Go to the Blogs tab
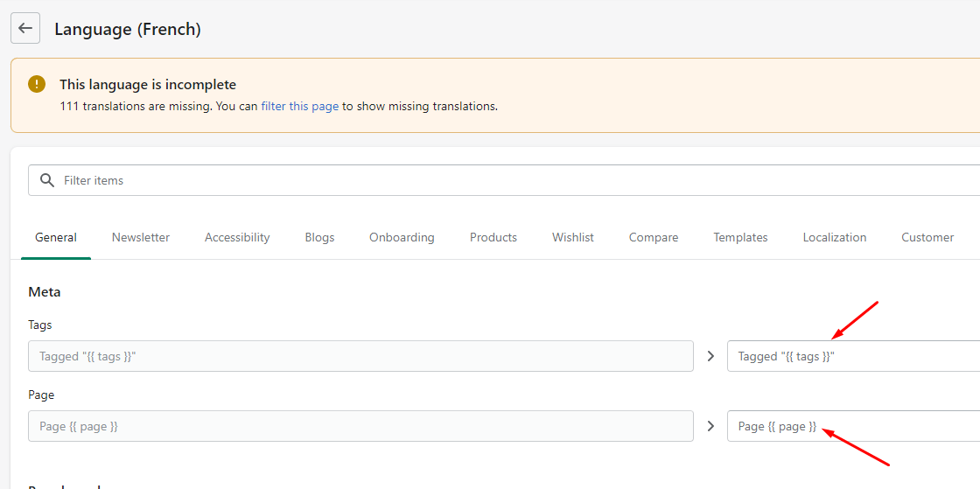 (x=319, y=237)
